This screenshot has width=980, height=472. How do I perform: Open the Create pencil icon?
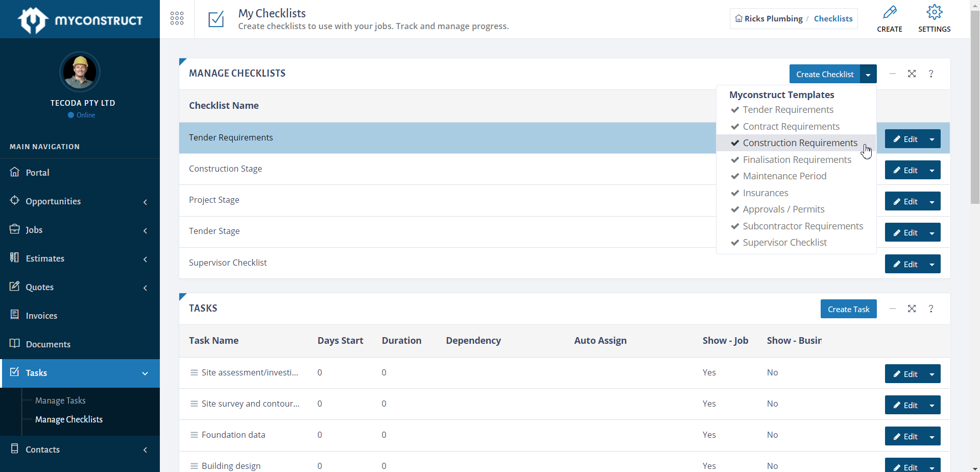pos(890,12)
